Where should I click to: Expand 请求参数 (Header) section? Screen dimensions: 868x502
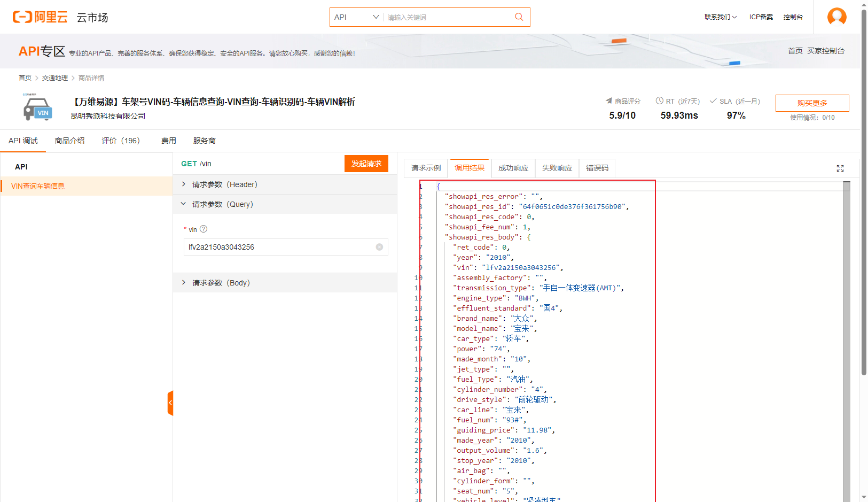[x=285, y=184]
